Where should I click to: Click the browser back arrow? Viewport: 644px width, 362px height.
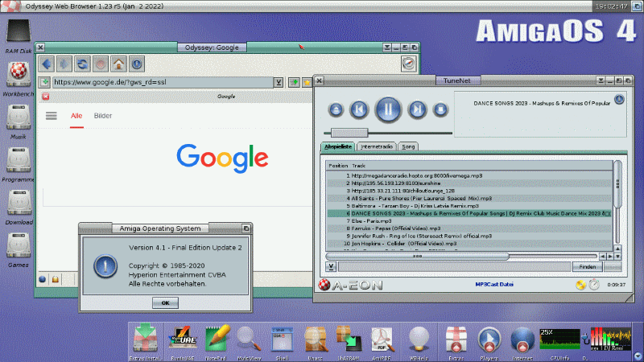[x=47, y=64]
